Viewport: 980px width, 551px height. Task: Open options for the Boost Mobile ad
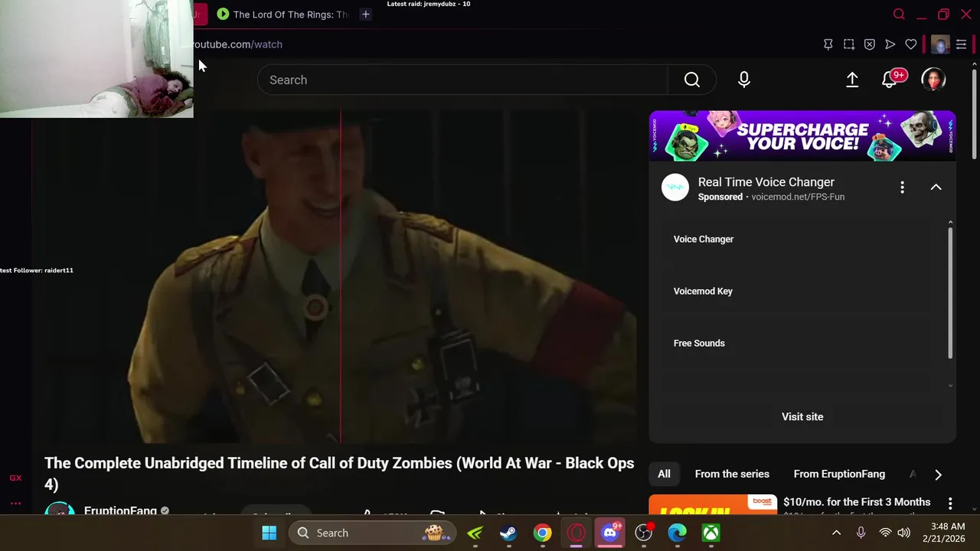point(950,504)
